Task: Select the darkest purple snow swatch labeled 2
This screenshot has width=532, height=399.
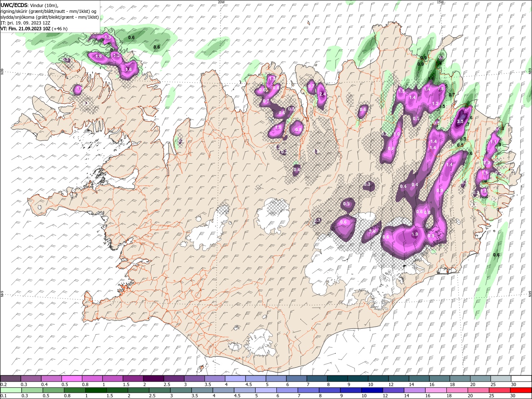Action: coord(153,378)
